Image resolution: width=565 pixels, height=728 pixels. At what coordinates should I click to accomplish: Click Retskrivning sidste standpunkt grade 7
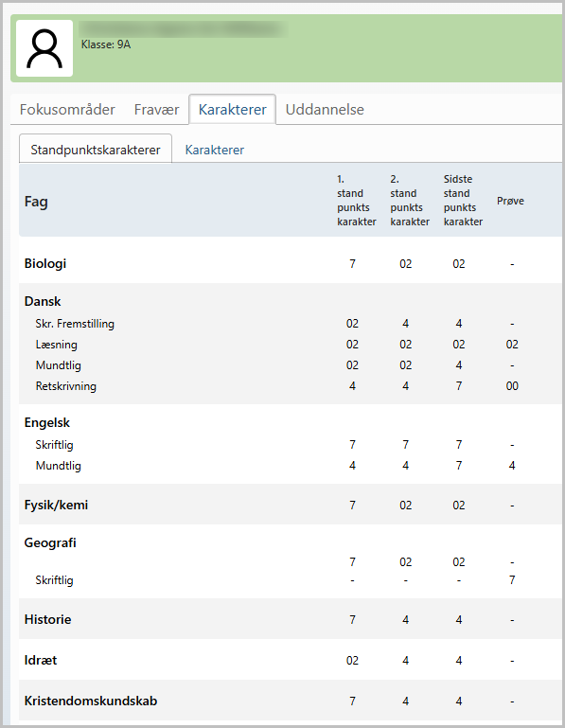point(459,386)
